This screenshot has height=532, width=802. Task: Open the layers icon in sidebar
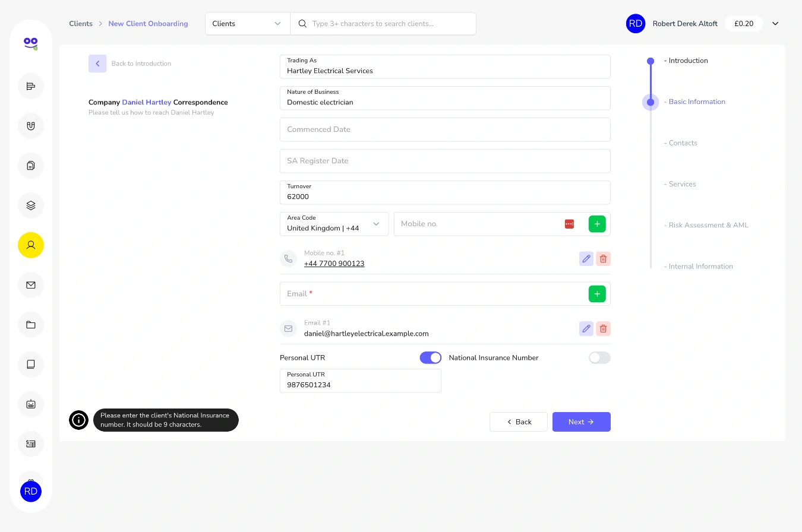[31, 205]
